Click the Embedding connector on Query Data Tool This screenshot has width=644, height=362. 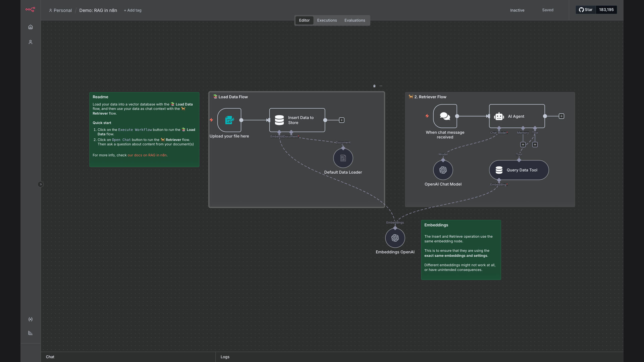click(499, 180)
